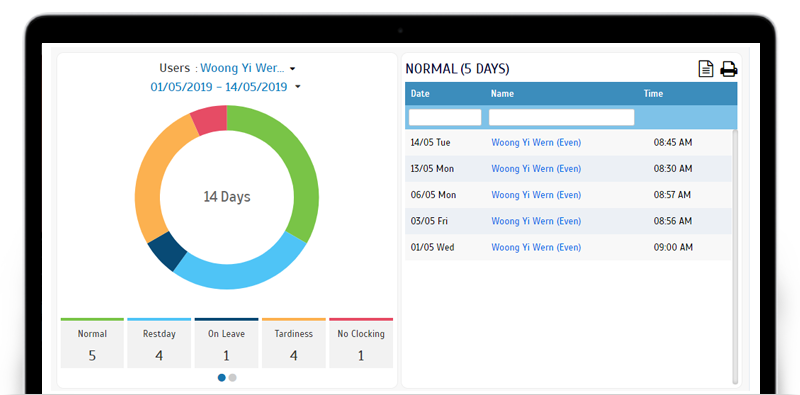
Task: Sort by the Time column header
Action: [653, 93]
